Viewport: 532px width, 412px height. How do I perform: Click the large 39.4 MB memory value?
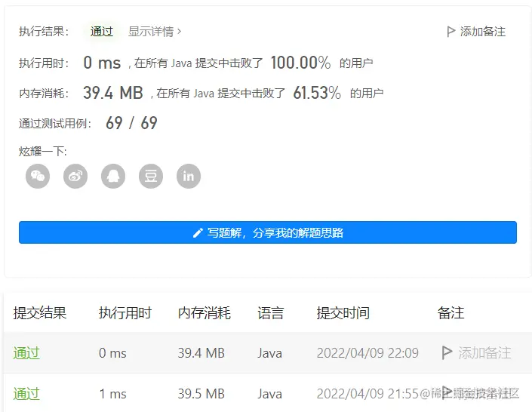113,93
